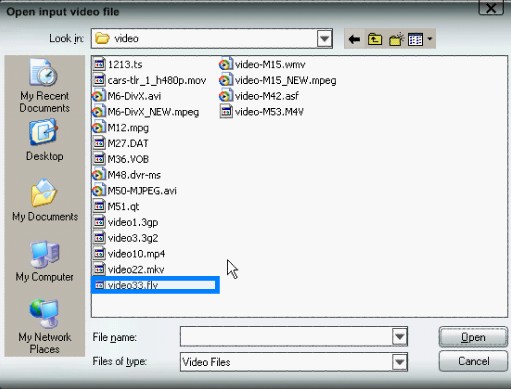Screen dimensions: 511x389
Task: Select the 1213.ts file icon
Action: coord(99,64)
